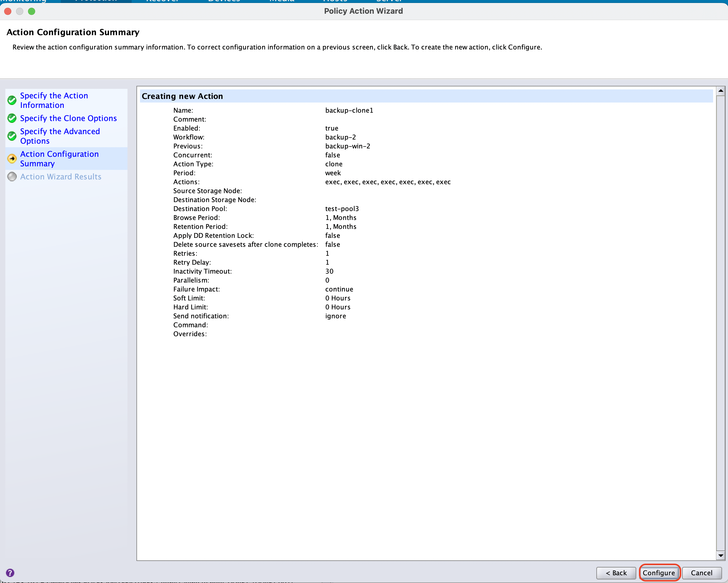Select Action Wizard Results step
This screenshot has width=728, height=583.
[61, 177]
